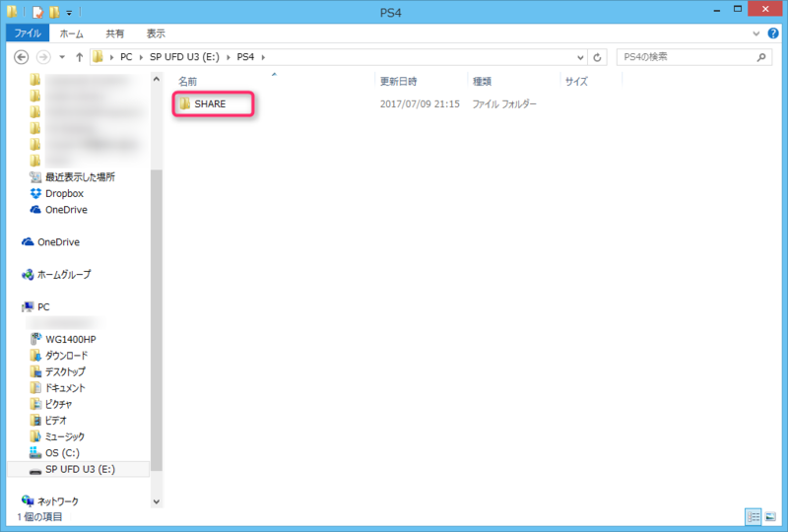Click the SHARE date 2017/07/09 21:15
This screenshot has width=788, height=532.
pos(420,104)
